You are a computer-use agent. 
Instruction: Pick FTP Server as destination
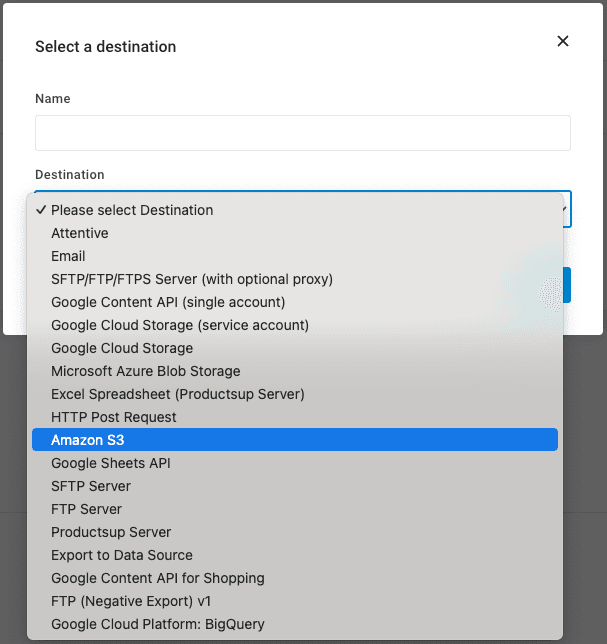pos(86,509)
